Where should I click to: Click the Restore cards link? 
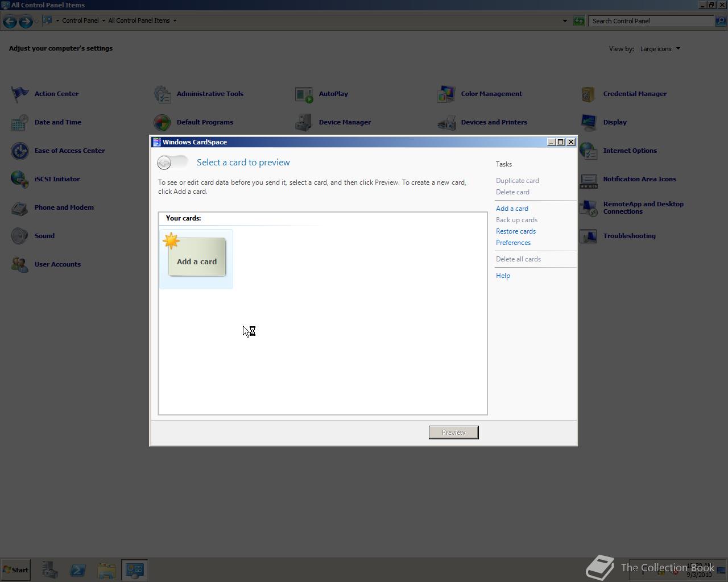coord(516,231)
